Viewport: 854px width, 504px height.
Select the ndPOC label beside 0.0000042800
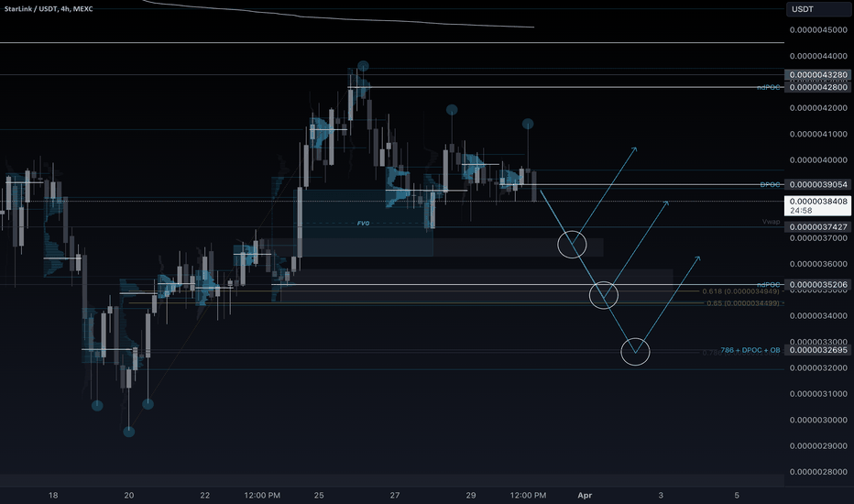click(x=769, y=87)
